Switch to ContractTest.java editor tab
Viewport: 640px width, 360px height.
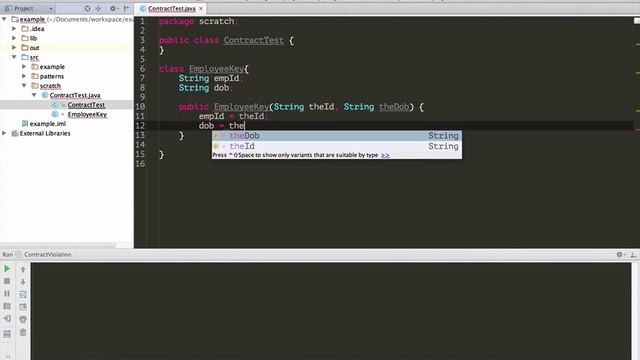(x=171, y=9)
